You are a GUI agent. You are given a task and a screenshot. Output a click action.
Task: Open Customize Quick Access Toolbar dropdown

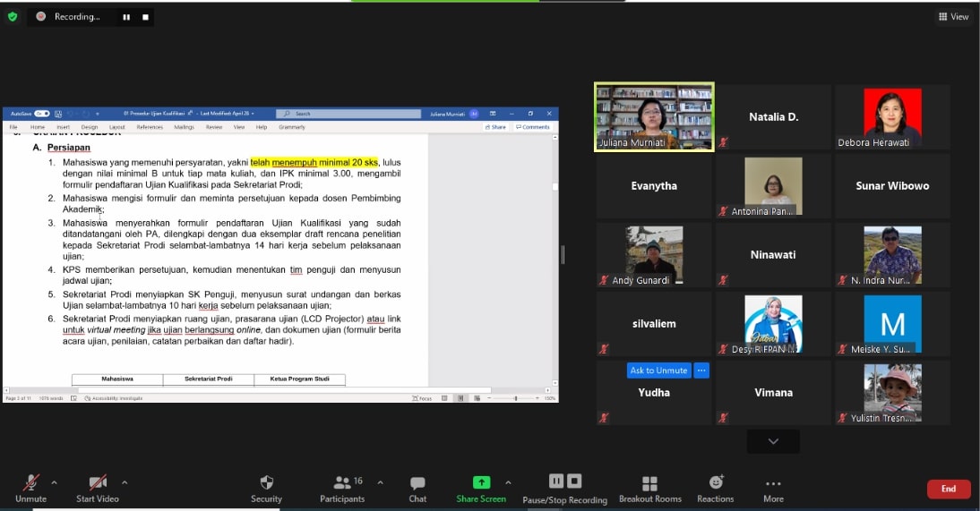[x=98, y=114]
